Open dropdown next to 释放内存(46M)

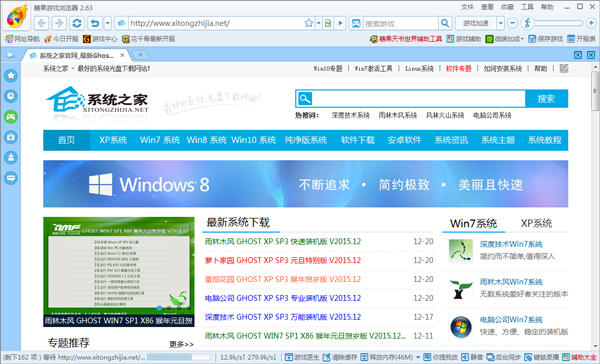(x=418, y=357)
